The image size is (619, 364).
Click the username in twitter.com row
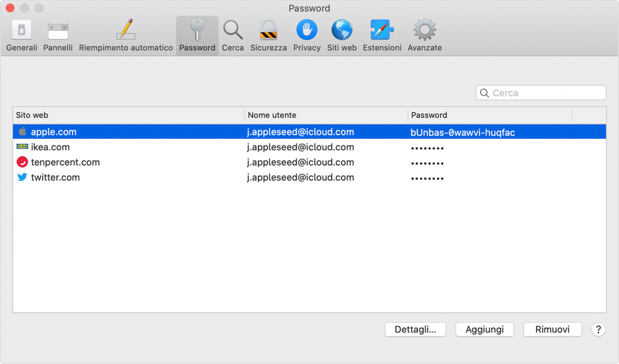(x=300, y=177)
